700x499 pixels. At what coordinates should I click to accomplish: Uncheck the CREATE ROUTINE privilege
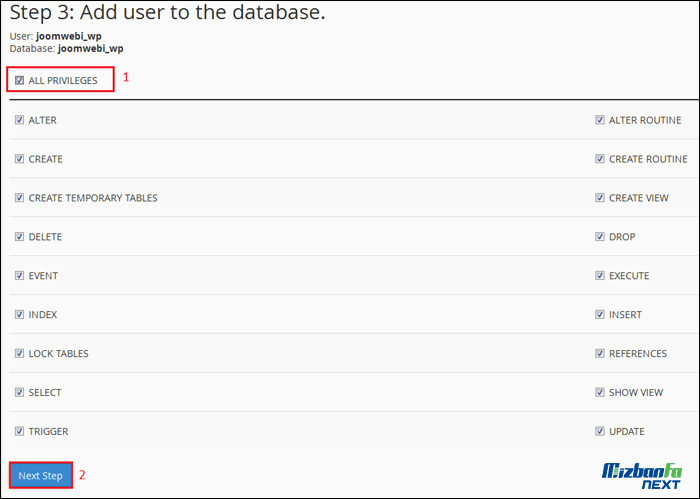tap(600, 159)
